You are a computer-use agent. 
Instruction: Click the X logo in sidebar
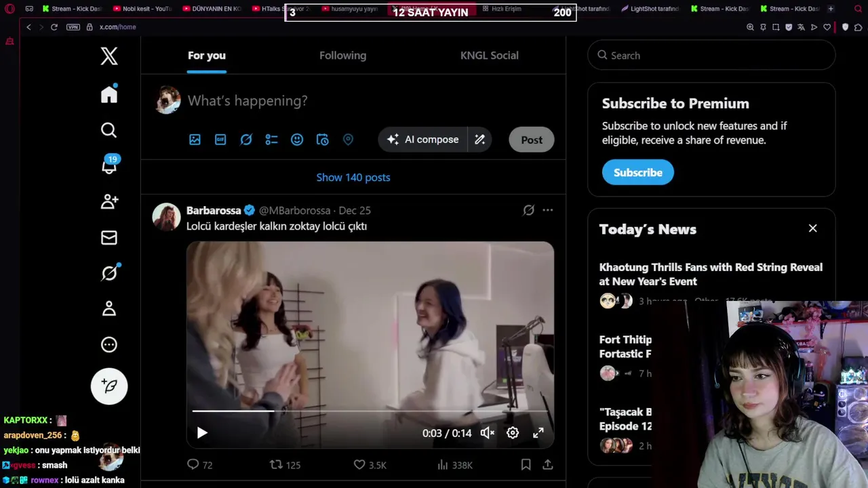point(109,56)
